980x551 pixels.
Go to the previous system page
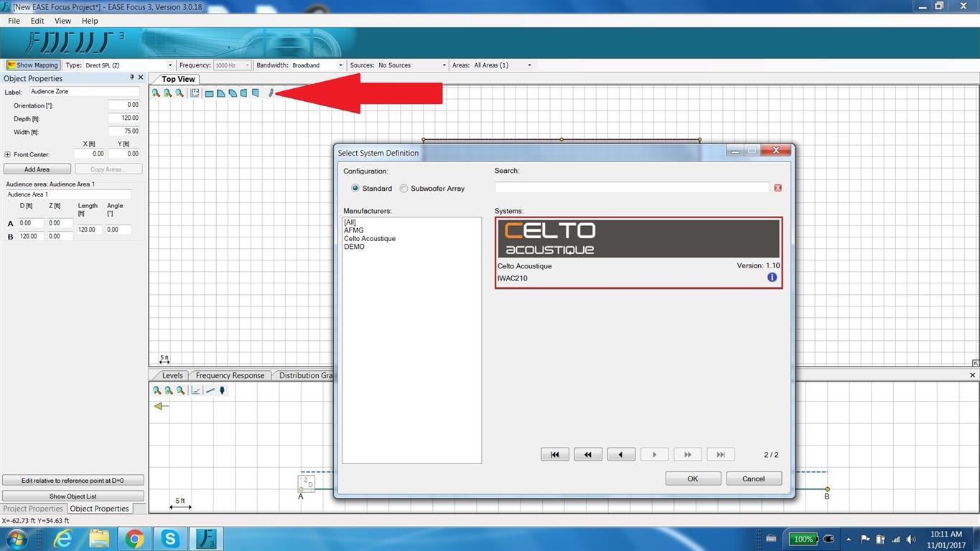pos(621,454)
